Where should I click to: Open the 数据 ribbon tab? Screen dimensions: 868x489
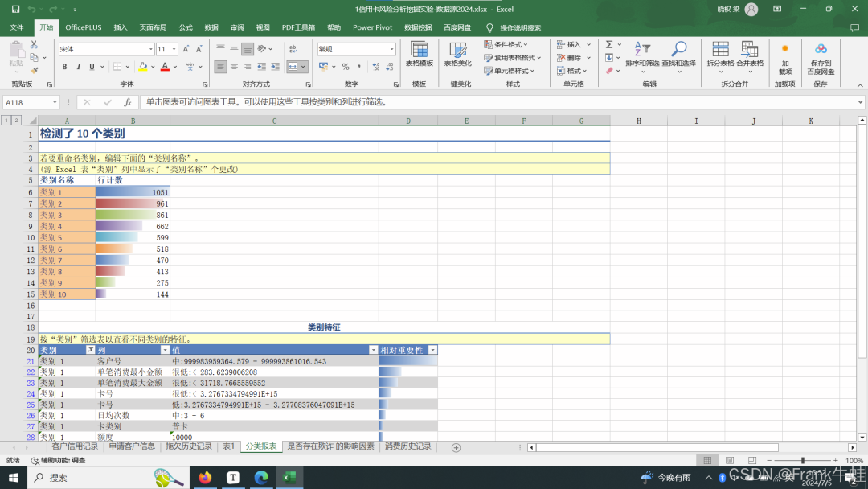211,27
